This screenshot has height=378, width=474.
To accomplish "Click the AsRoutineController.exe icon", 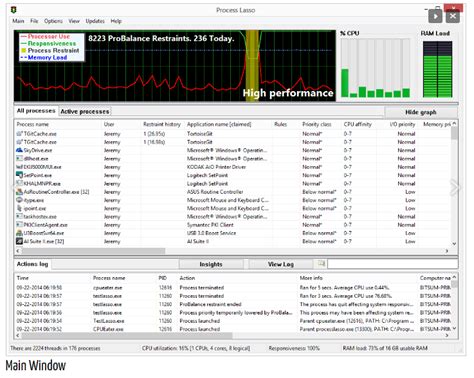I will [19, 192].
